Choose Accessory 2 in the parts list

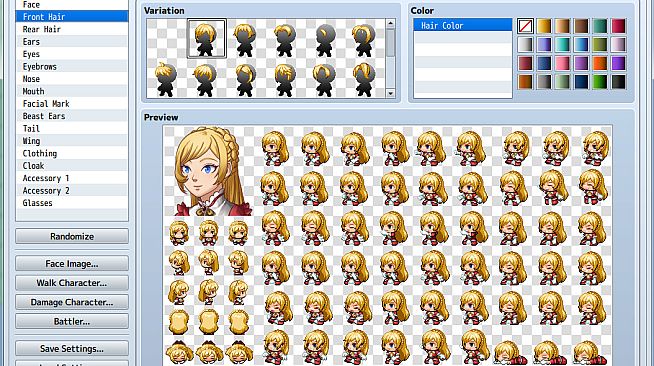coord(72,191)
